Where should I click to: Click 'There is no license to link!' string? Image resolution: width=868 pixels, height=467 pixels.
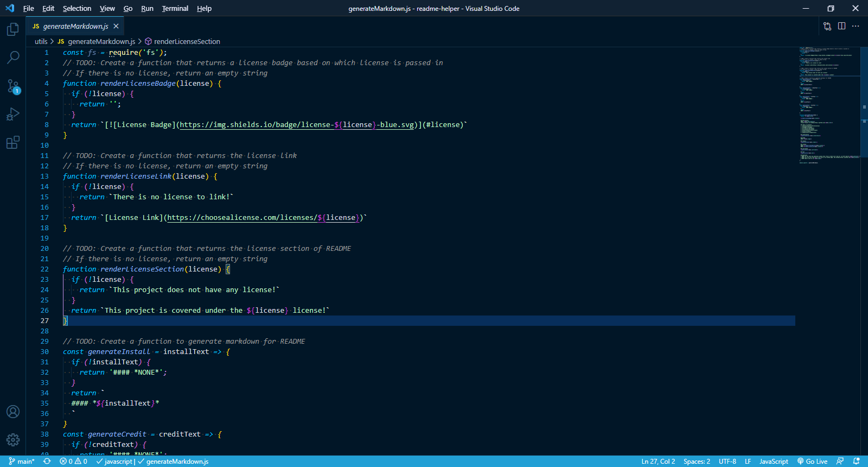(x=171, y=197)
